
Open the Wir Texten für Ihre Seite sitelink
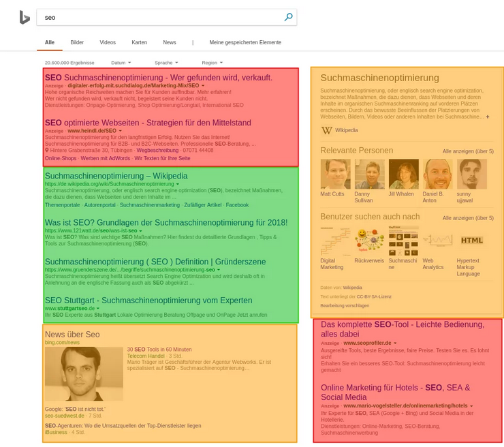(x=162, y=158)
